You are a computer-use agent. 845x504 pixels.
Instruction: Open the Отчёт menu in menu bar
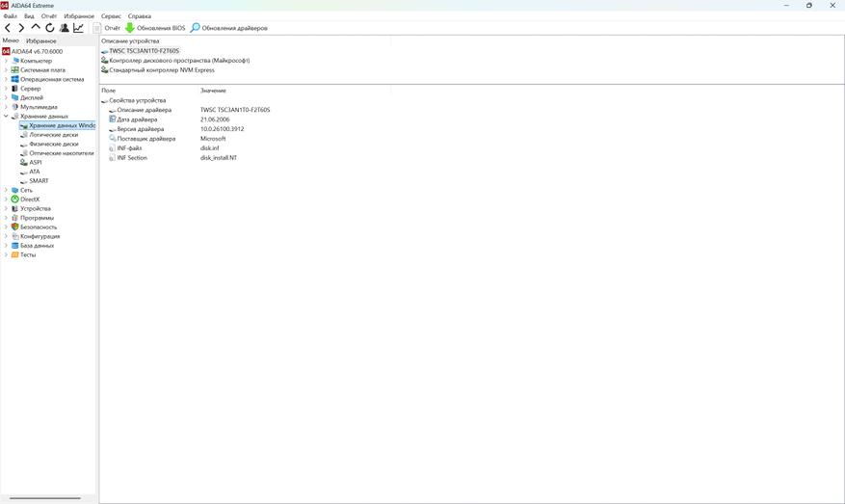(x=49, y=16)
